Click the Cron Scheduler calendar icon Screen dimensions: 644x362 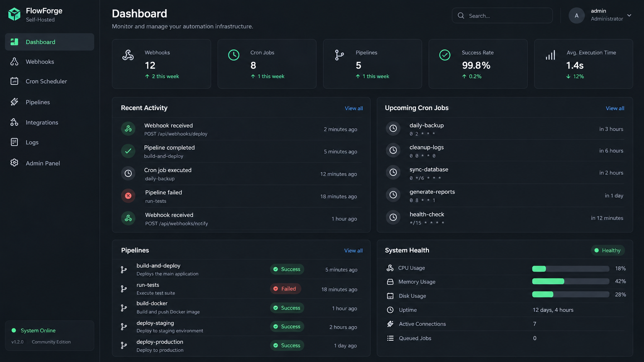point(14,81)
